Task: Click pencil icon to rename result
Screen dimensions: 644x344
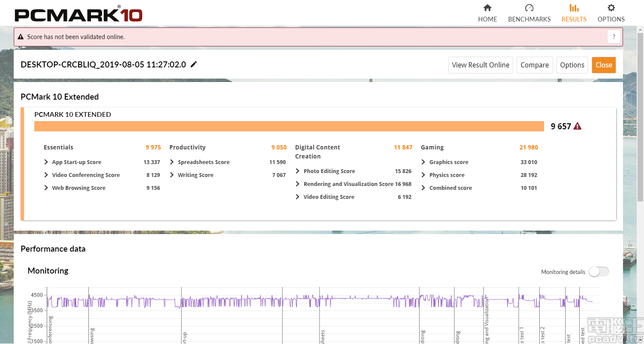Action: 194,64
